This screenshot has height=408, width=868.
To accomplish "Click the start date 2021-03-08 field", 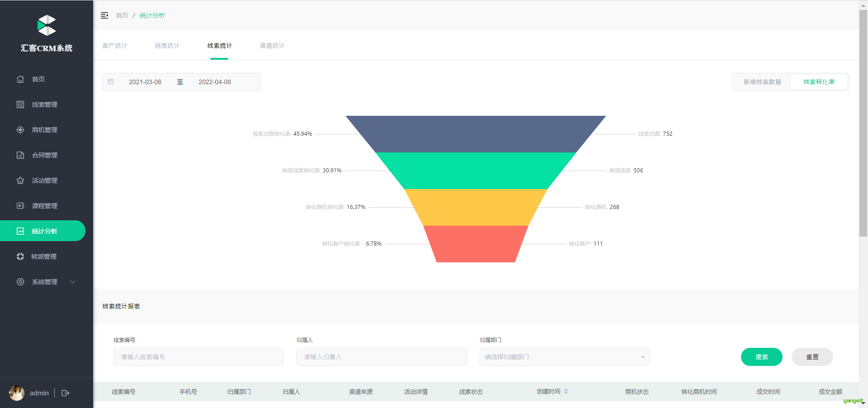I will [145, 82].
